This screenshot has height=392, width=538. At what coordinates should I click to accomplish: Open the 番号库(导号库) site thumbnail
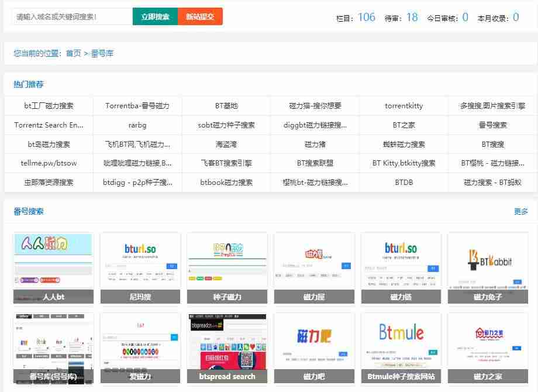[x=53, y=348]
